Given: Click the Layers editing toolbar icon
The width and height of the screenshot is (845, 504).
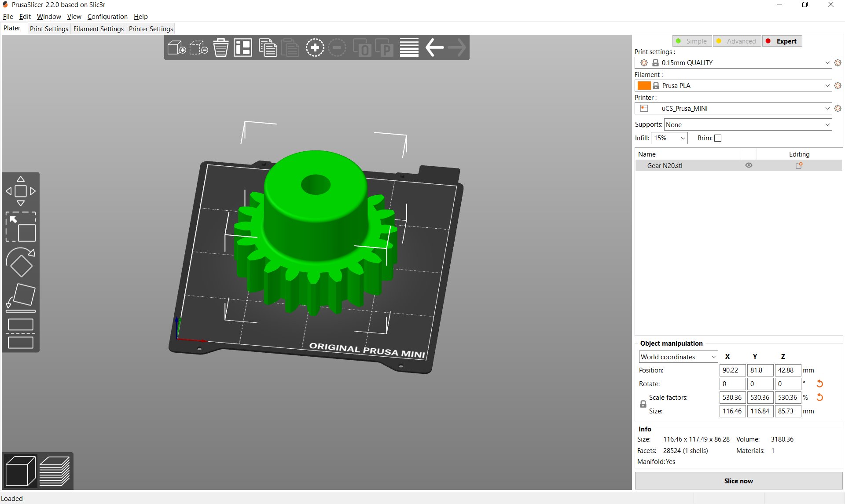Looking at the screenshot, I should click(409, 47).
